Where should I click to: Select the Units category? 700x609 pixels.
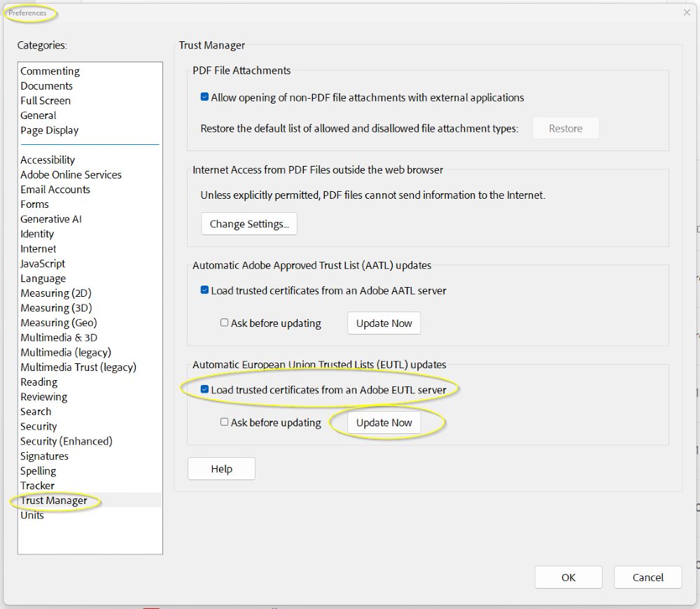[x=32, y=514]
